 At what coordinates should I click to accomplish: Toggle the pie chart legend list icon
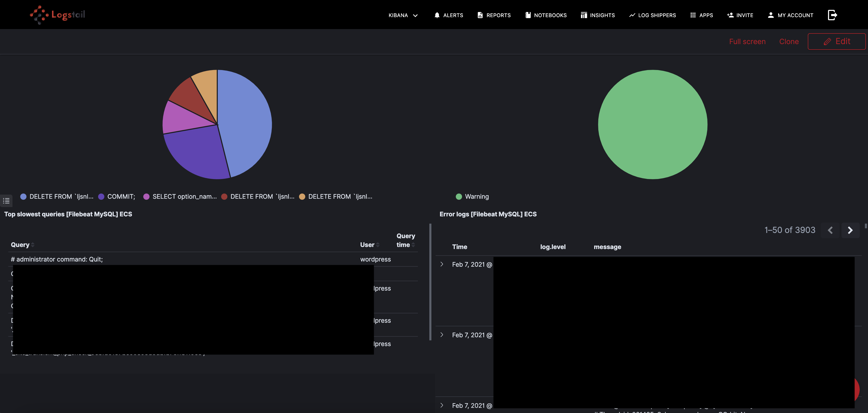6,201
